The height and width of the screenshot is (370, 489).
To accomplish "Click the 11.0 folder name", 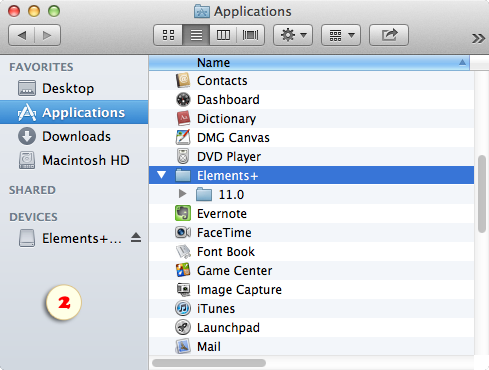I will [231, 195].
